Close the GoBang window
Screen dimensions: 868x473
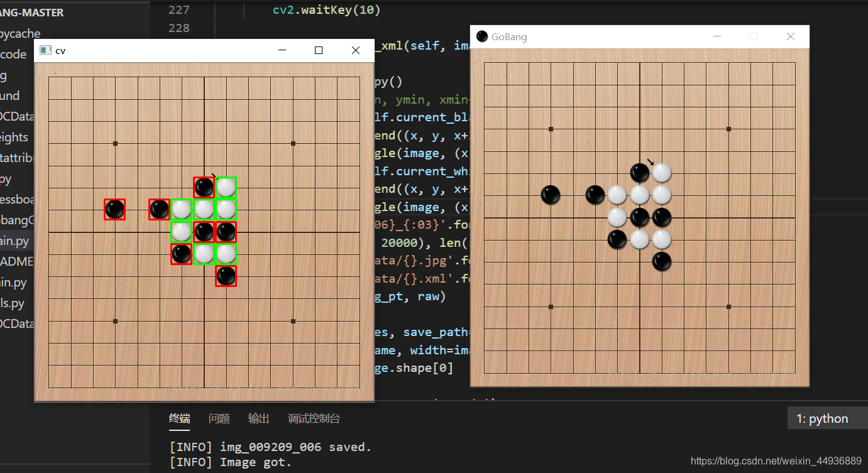(791, 36)
